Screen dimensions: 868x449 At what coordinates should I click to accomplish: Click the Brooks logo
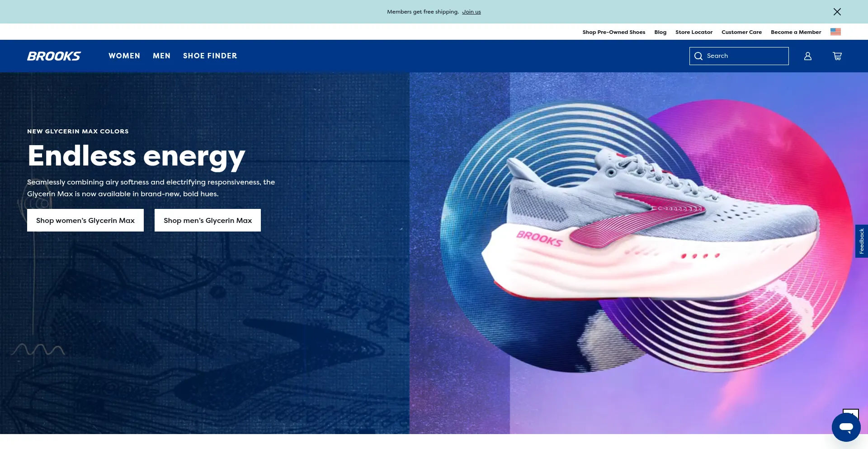point(54,56)
